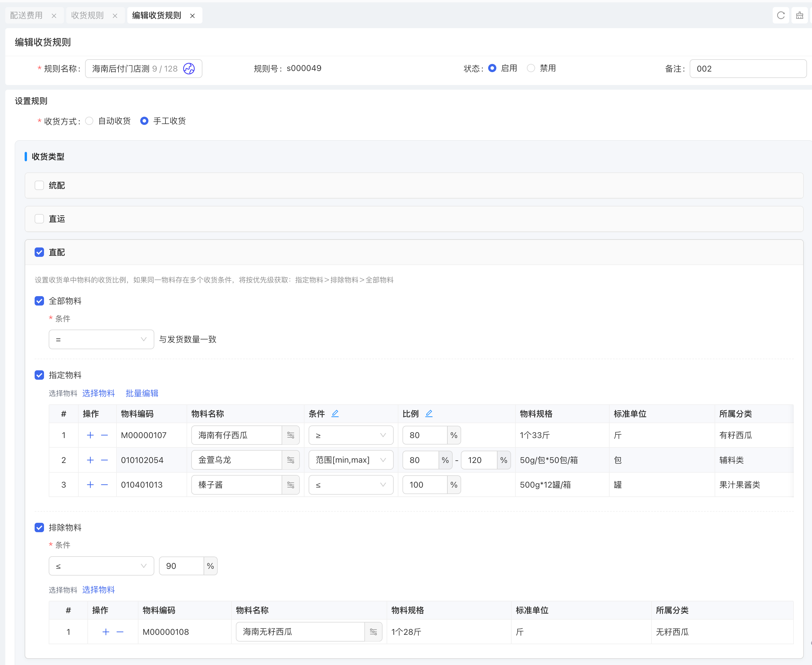Click the 批量编辑 link

(142, 393)
